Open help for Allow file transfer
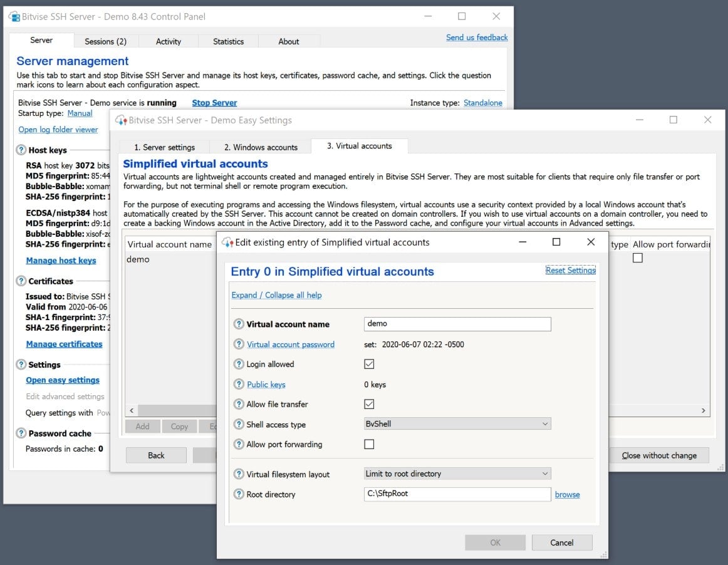The height and width of the screenshot is (565, 728). 239,404
